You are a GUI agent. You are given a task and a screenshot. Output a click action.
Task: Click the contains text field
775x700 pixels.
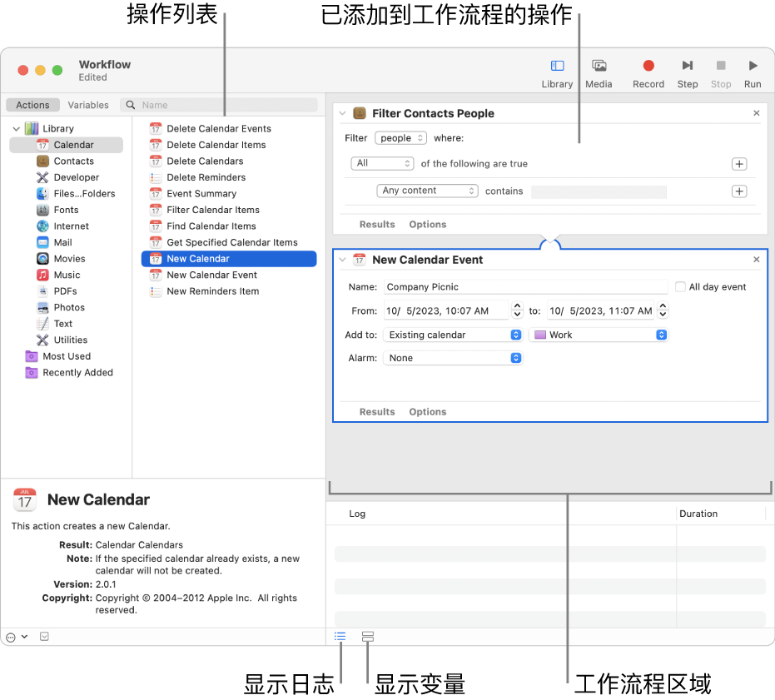(599, 191)
